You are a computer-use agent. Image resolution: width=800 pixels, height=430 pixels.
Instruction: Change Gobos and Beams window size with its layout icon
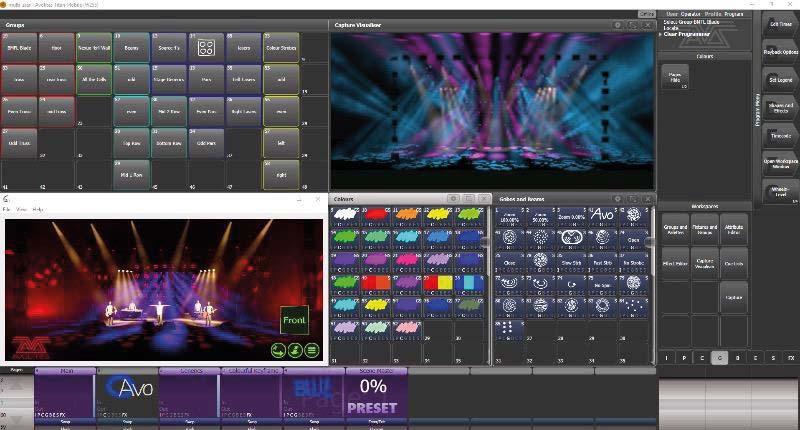click(633, 198)
